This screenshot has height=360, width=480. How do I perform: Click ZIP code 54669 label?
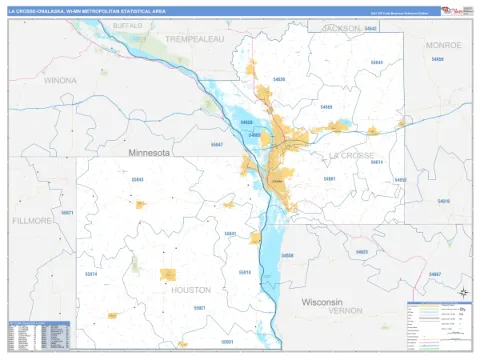pos(326,107)
